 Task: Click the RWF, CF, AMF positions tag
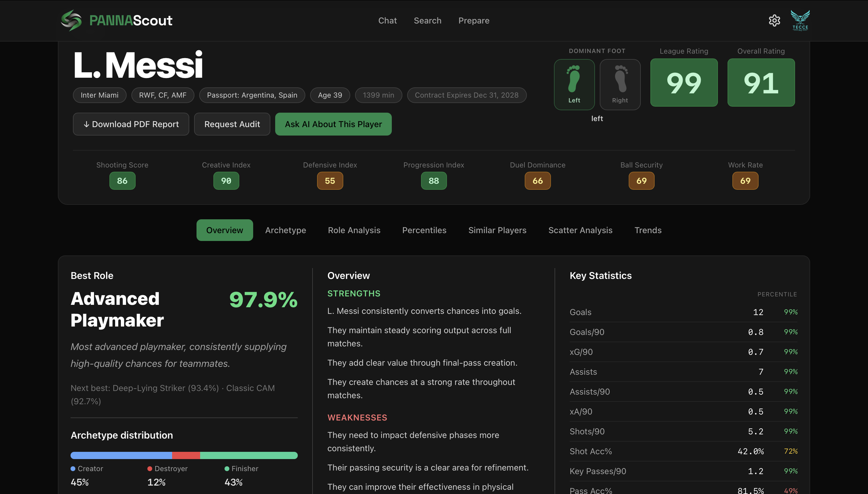coord(163,95)
